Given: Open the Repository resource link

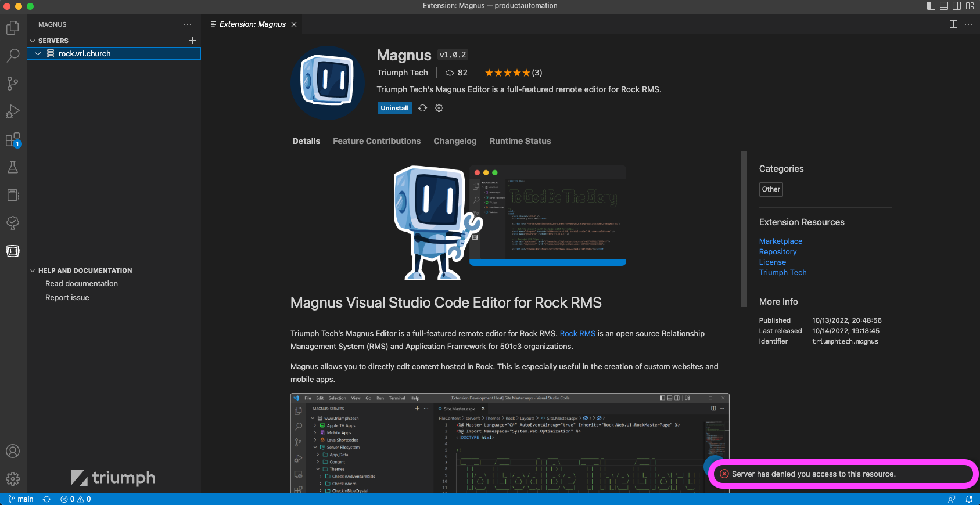Looking at the screenshot, I should (x=777, y=252).
